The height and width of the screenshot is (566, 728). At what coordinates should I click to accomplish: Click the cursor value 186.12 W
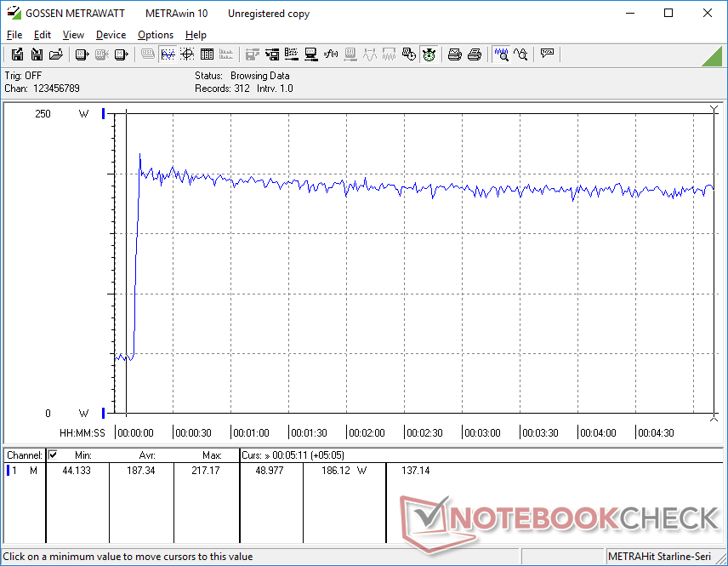click(344, 471)
